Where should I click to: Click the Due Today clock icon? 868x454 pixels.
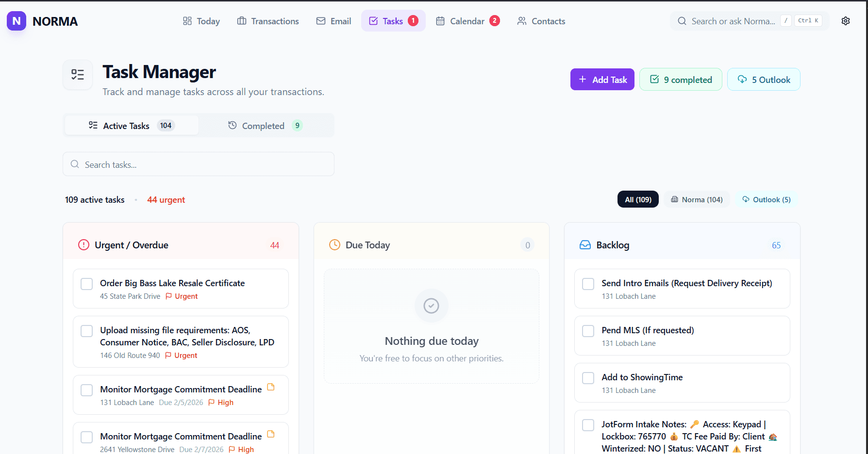[x=334, y=245]
